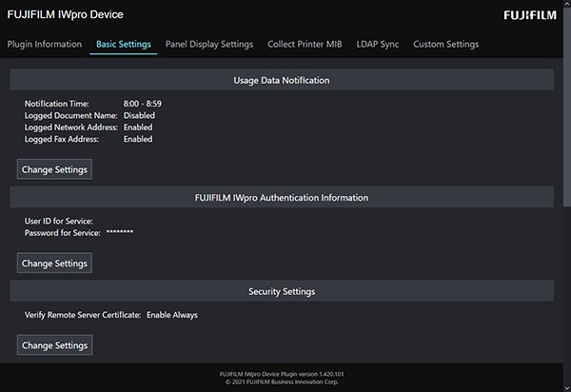The image size is (571, 392).
Task: Click the plugin version text in footer
Action: tap(282, 374)
